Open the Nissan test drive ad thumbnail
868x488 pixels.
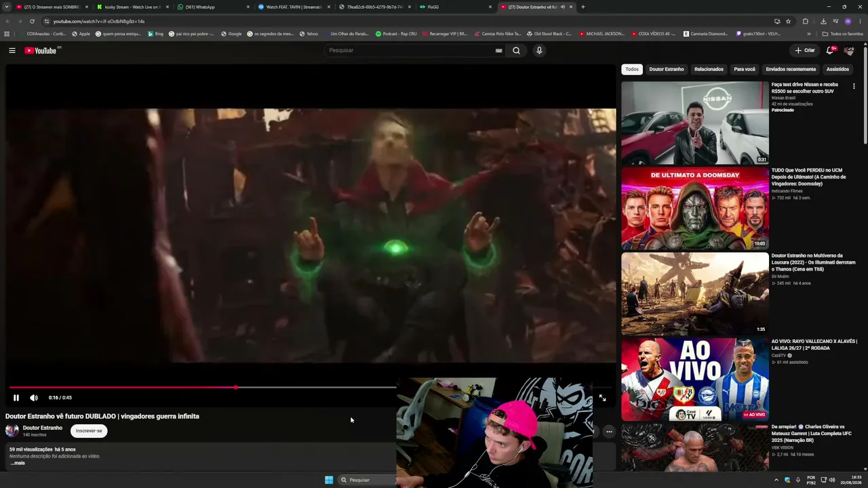[695, 123]
